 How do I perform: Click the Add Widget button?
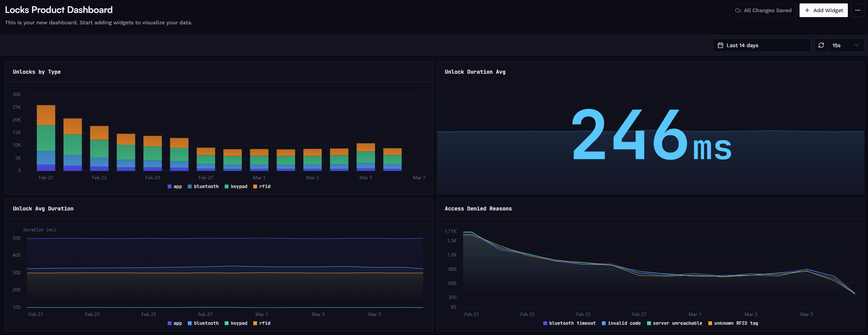click(x=824, y=10)
